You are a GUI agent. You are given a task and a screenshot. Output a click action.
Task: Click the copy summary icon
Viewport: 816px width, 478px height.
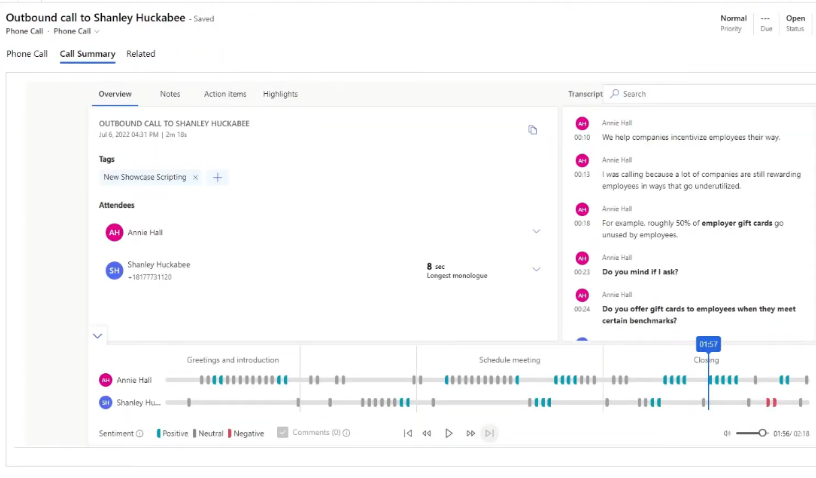(x=533, y=130)
